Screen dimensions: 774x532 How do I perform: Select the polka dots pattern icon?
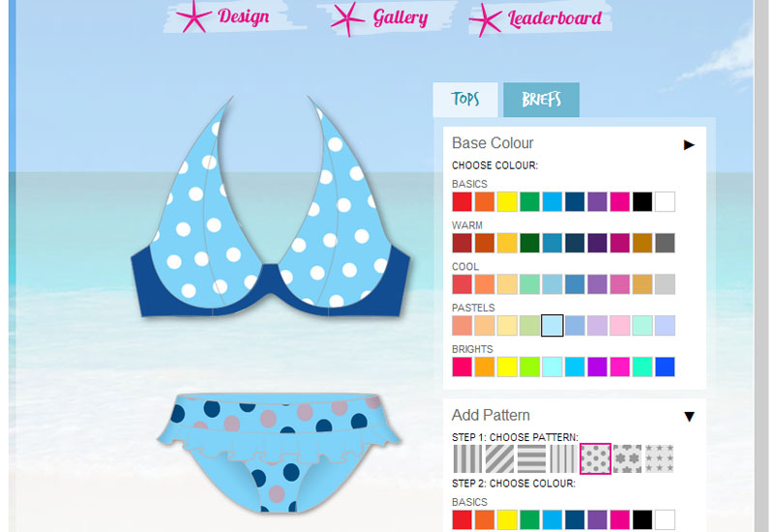click(x=595, y=458)
